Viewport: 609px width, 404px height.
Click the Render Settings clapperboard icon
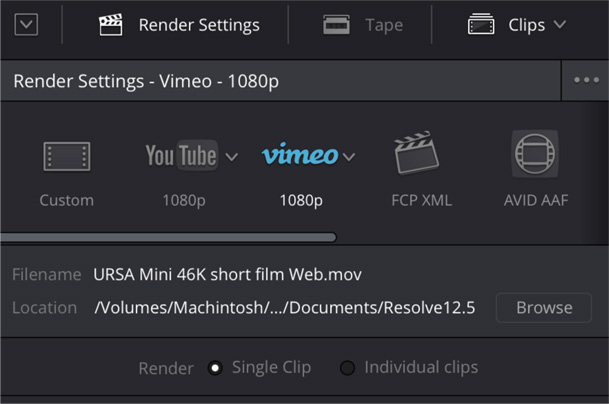tap(110, 25)
